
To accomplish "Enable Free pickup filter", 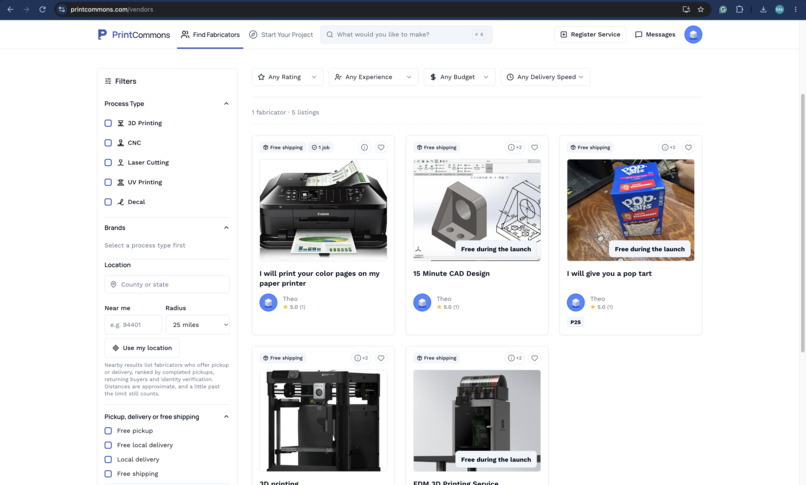I will pos(108,431).
